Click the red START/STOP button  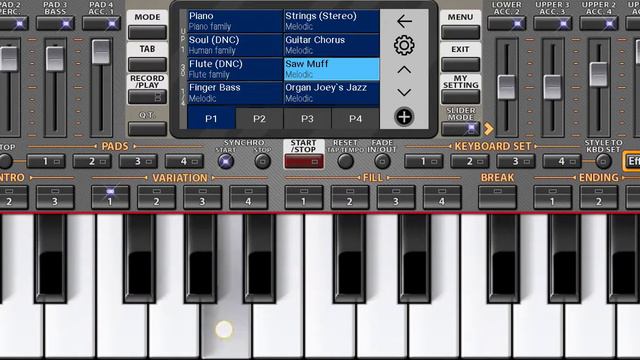(x=304, y=162)
